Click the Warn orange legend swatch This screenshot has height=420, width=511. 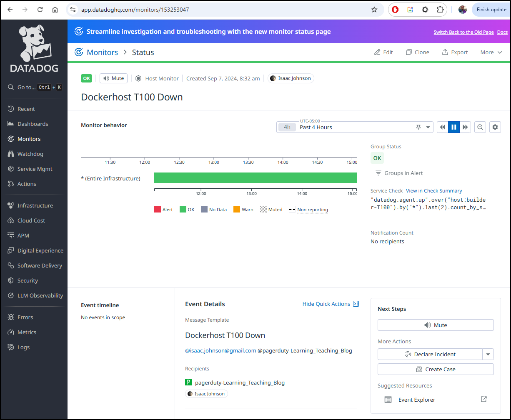coord(237,210)
